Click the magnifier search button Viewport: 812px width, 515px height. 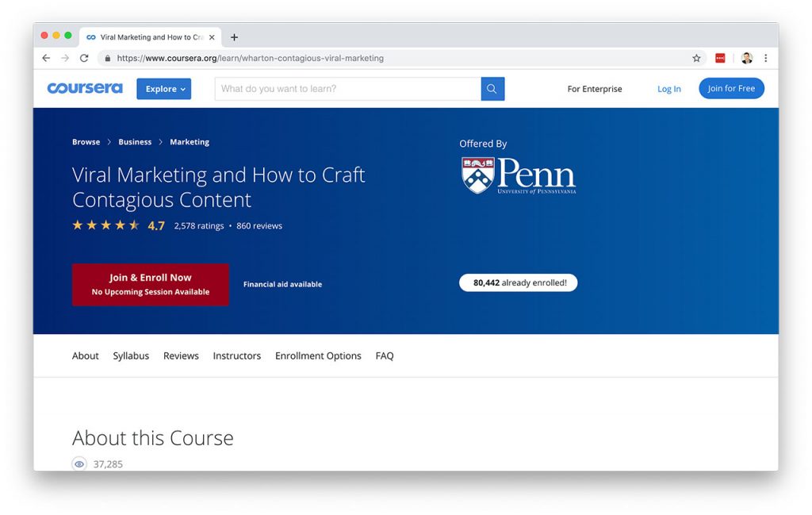pos(492,89)
